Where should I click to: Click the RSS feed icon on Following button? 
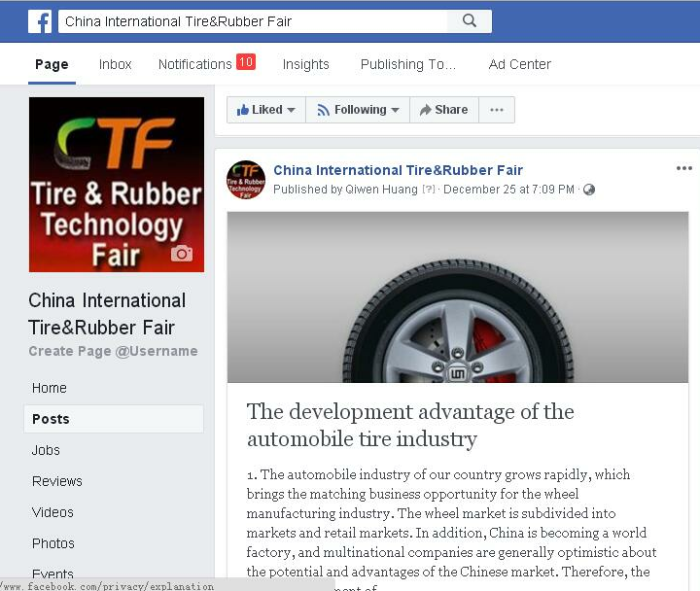pyautogui.click(x=323, y=110)
